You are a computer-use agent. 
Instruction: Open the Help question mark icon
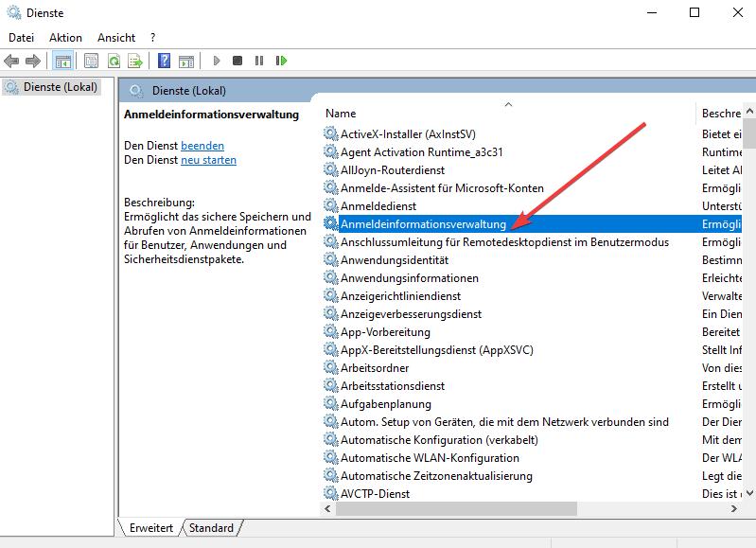tap(164, 61)
